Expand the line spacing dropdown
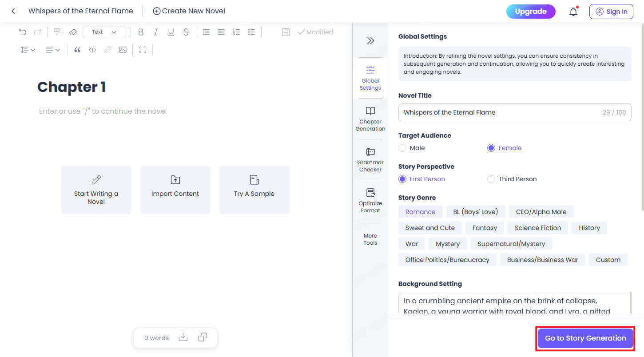Viewport: 644px width, 357px height. 28,50
